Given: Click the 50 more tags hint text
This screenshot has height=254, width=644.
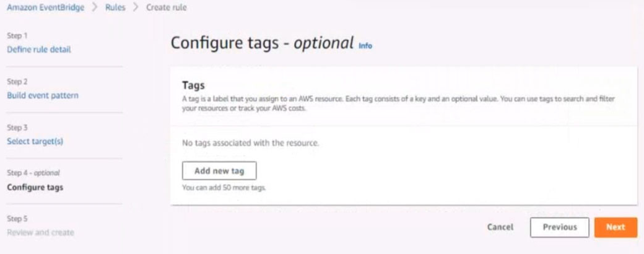Looking at the screenshot, I should click(224, 188).
